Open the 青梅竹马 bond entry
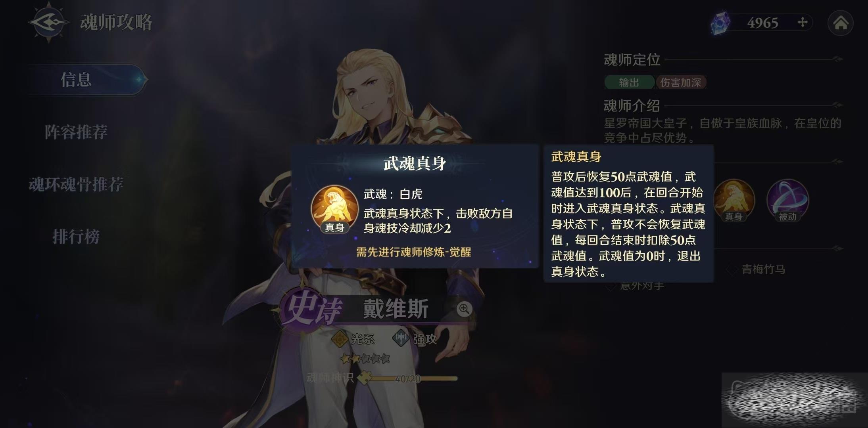Image resolution: width=868 pixels, height=428 pixels. click(x=763, y=269)
